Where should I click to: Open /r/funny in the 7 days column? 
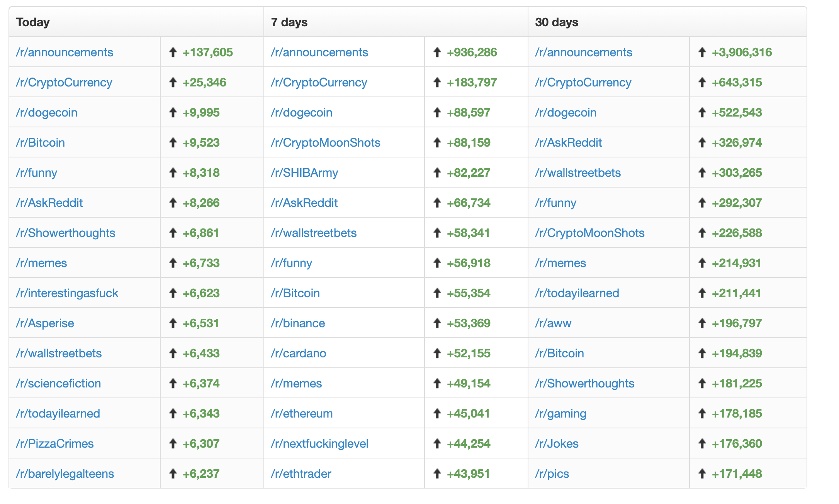point(292,263)
